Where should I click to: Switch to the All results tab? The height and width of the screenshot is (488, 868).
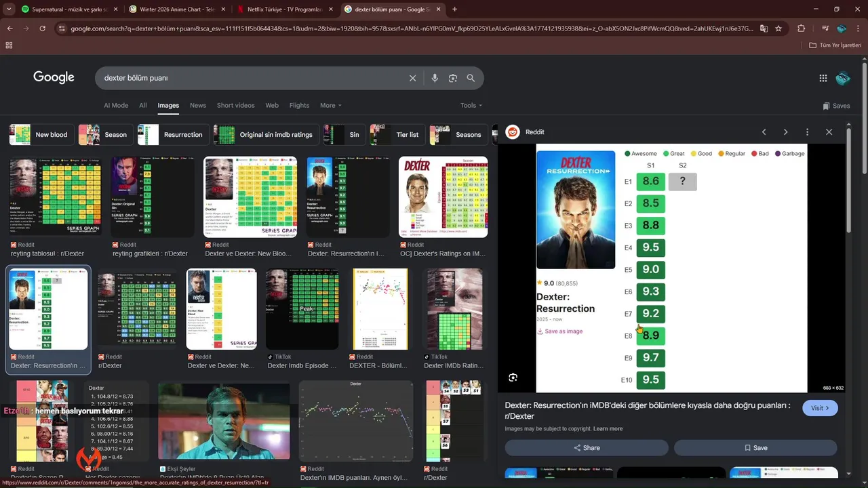pyautogui.click(x=143, y=106)
